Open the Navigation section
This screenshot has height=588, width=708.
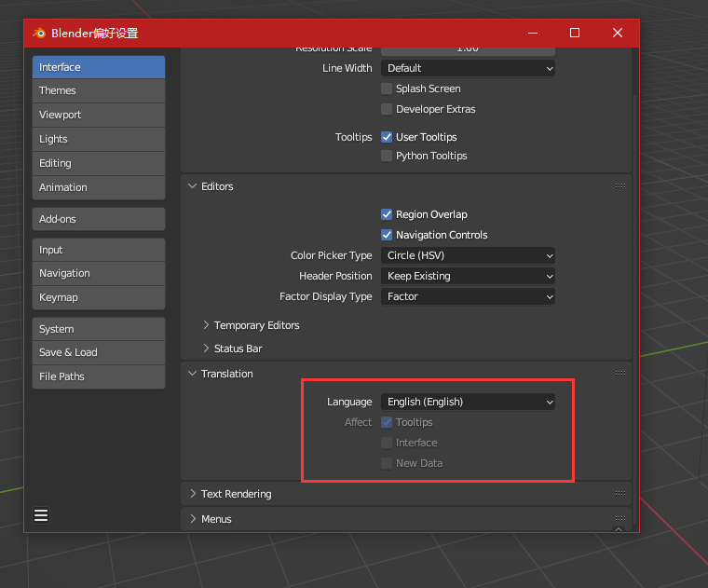[x=99, y=273]
